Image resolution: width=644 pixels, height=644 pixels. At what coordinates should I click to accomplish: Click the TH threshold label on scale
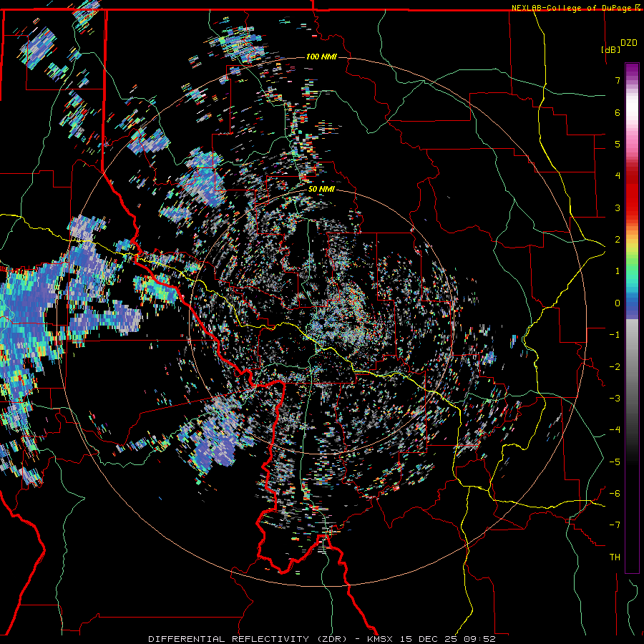(615, 557)
